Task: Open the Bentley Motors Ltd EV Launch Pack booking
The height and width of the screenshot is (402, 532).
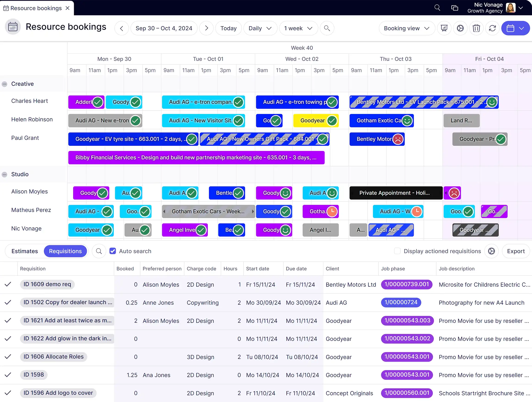Action: pyautogui.click(x=424, y=102)
